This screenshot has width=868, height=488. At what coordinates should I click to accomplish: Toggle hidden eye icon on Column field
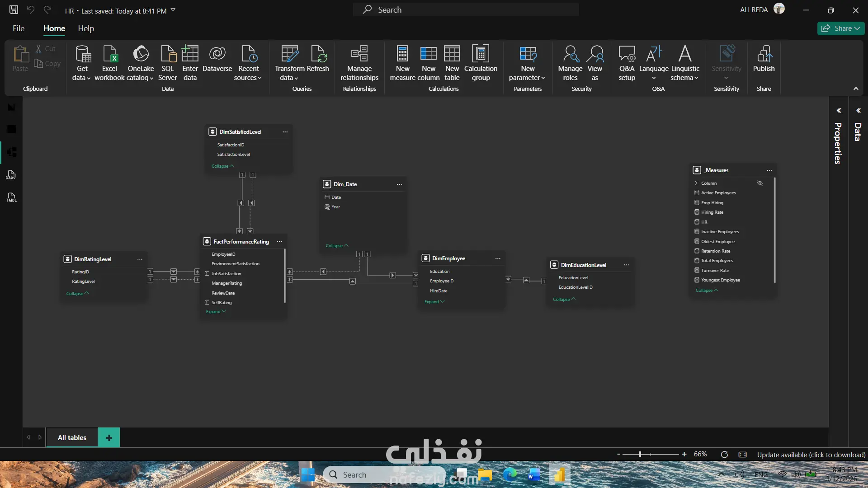(759, 183)
